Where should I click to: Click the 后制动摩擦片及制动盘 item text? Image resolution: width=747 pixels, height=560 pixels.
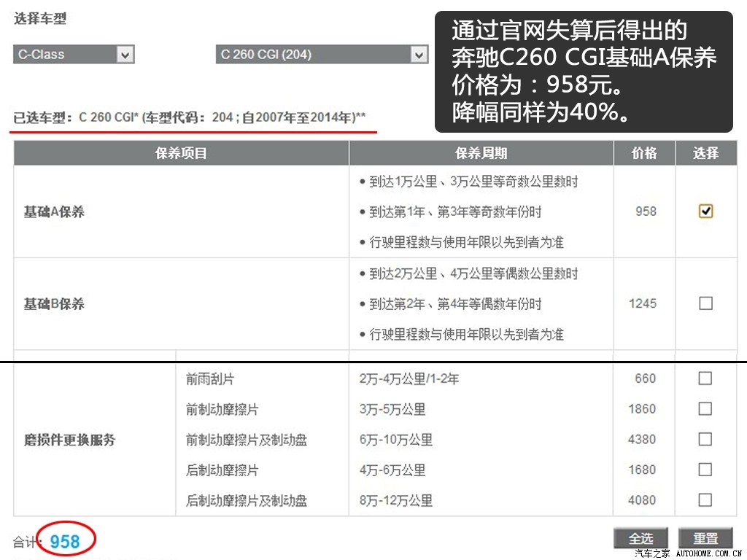click(247, 500)
